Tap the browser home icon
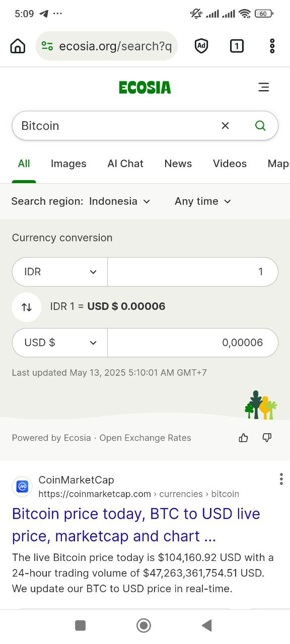Image resolution: width=290 pixels, height=644 pixels. [18, 46]
